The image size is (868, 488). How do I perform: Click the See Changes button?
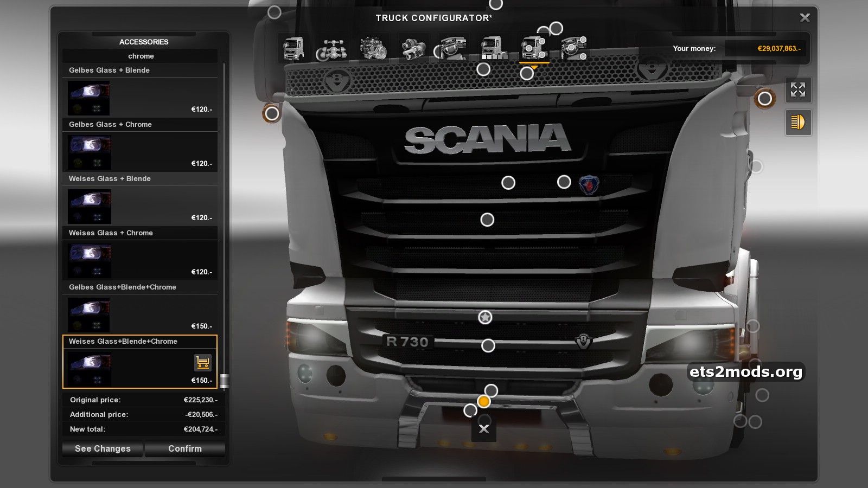[x=103, y=448]
